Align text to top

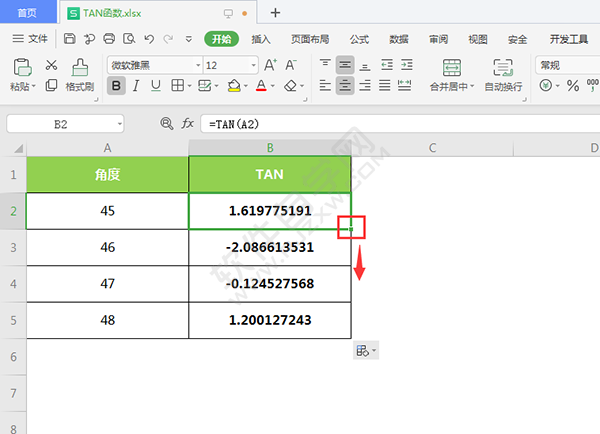[x=325, y=65]
